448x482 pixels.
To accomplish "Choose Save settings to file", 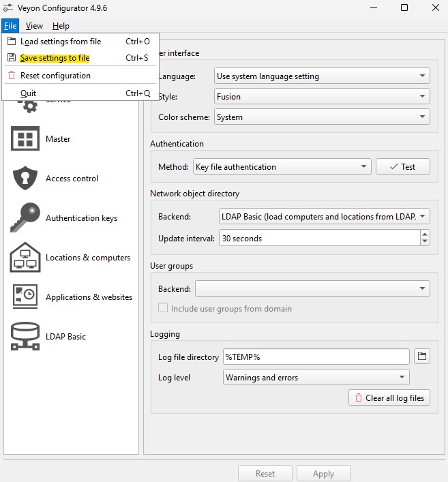I will [x=80, y=57].
